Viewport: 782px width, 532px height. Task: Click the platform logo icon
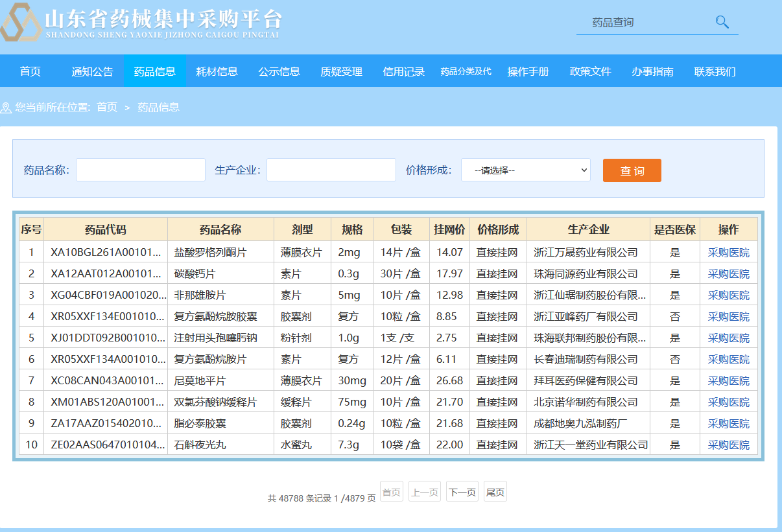click(x=21, y=23)
